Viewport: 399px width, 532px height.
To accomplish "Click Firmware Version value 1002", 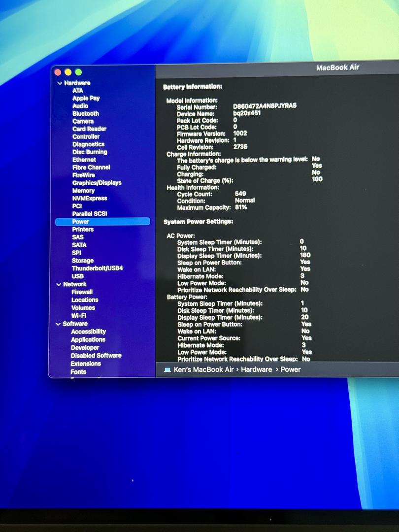I will [240, 133].
